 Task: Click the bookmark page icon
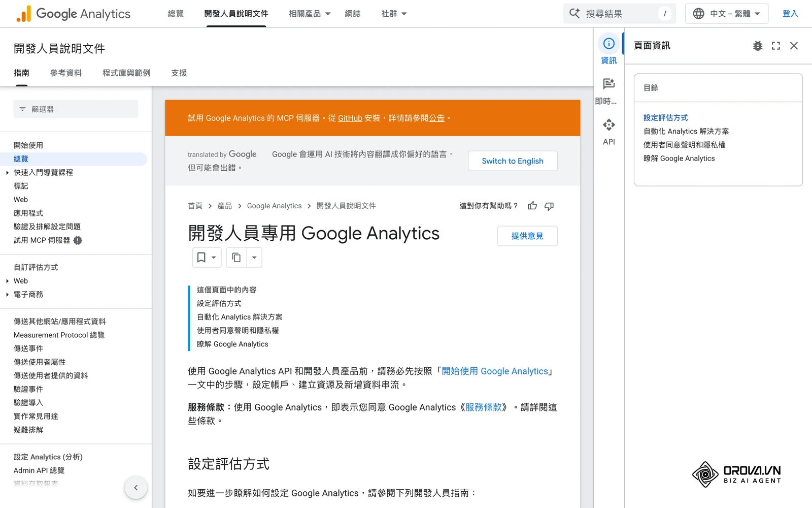click(201, 258)
